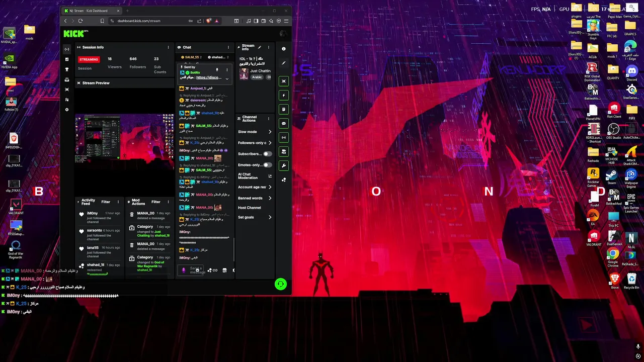Viewport: 644px width, 362px height.
Task: Unpin the pinned BotRix message
Action: (217, 70)
